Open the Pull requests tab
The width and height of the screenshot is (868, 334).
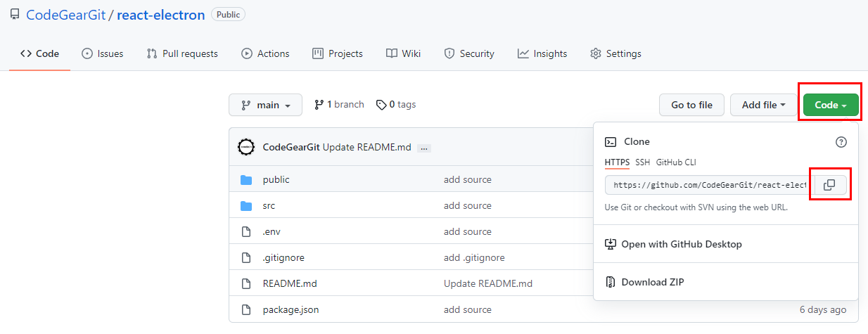tap(182, 53)
